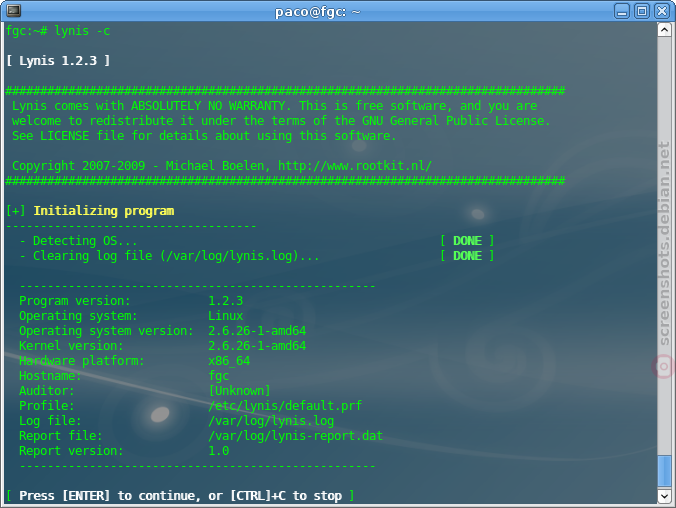Maximize the paco@fgc terminal window
Viewport: 676px width, 508px height.
pyautogui.click(x=642, y=11)
